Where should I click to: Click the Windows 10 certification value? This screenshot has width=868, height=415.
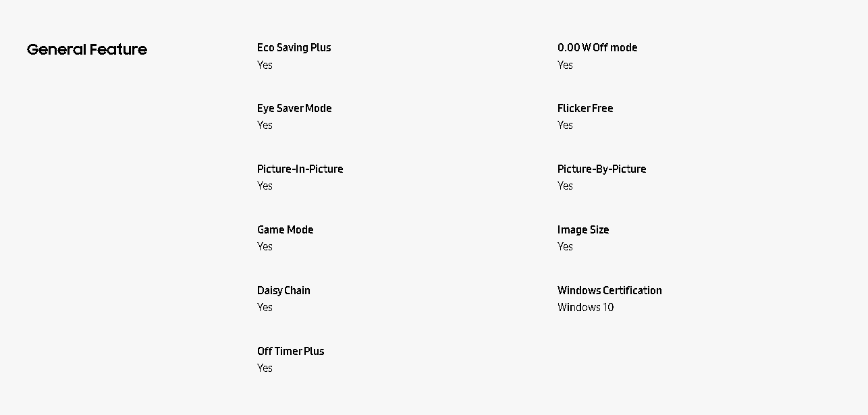click(585, 307)
